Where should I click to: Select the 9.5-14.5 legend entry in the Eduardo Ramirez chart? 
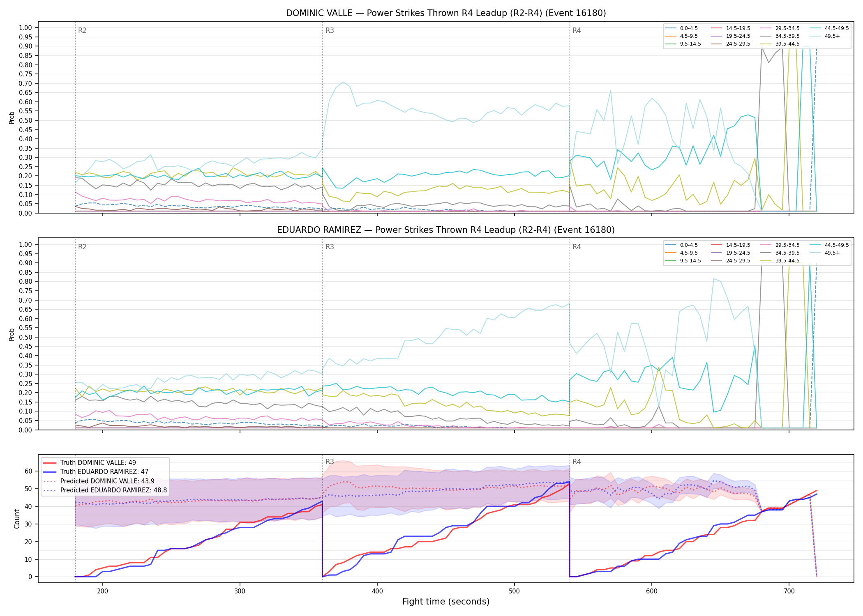(683, 261)
